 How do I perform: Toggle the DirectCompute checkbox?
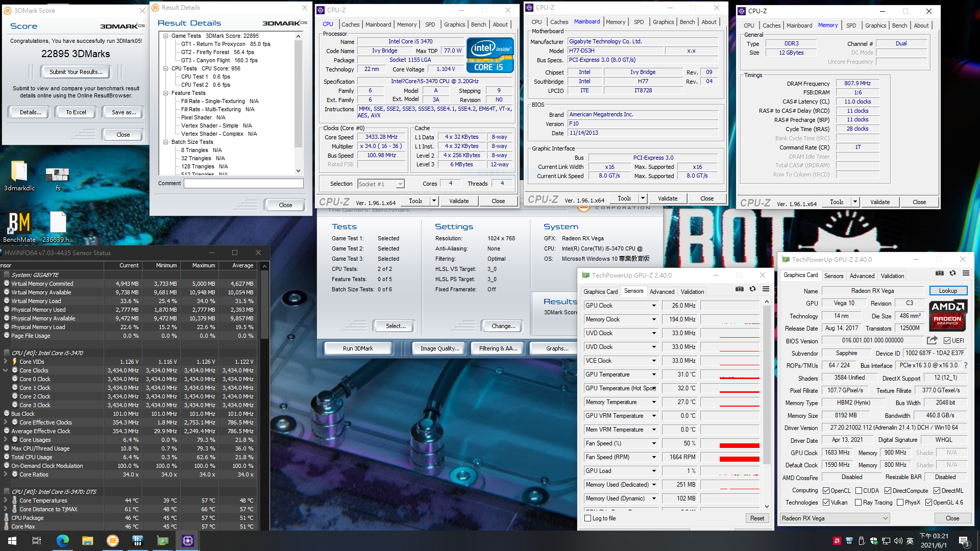(888, 490)
